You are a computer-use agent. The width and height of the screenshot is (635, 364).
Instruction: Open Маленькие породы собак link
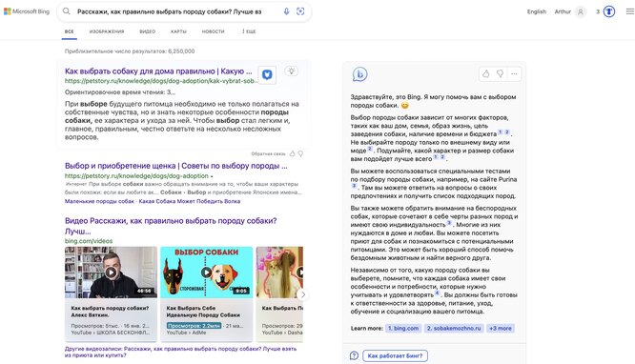click(x=99, y=201)
